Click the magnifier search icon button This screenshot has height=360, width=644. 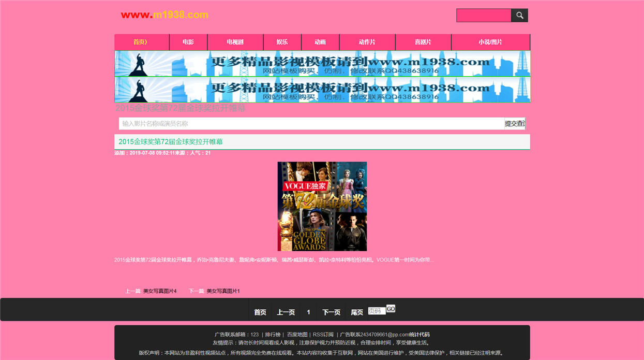(519, 16)
